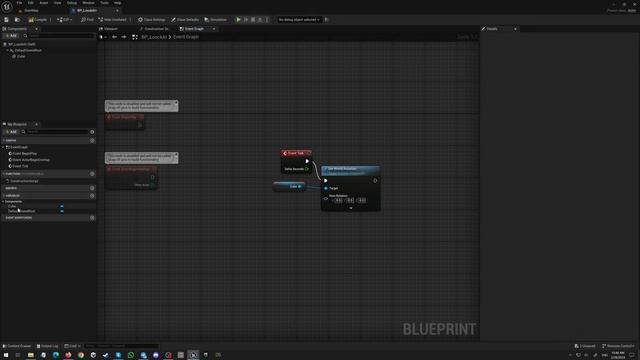The image size is (640, 360).
Task: Click add variable plus icon in Variables header
Action: [x=92, y=196]
